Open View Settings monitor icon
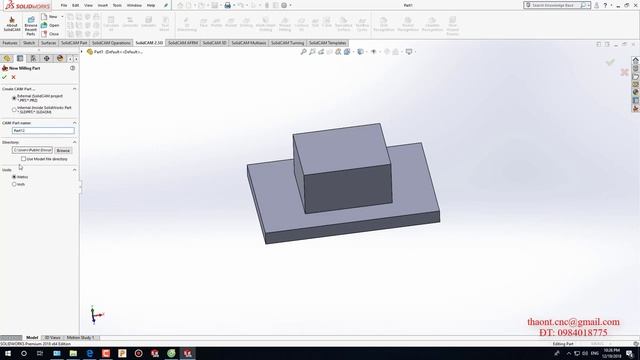This screenshot has width=640, height=360. pos(409,52)
